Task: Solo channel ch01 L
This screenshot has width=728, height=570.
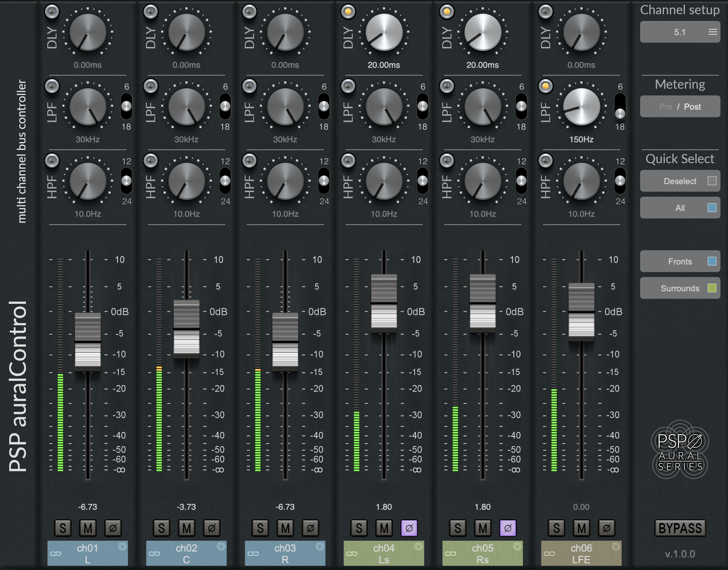Action: tap(63, 528)
